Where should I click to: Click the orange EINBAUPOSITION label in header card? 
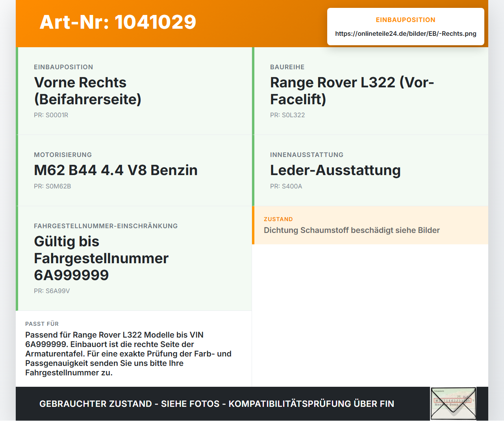[x=406, y=20]
